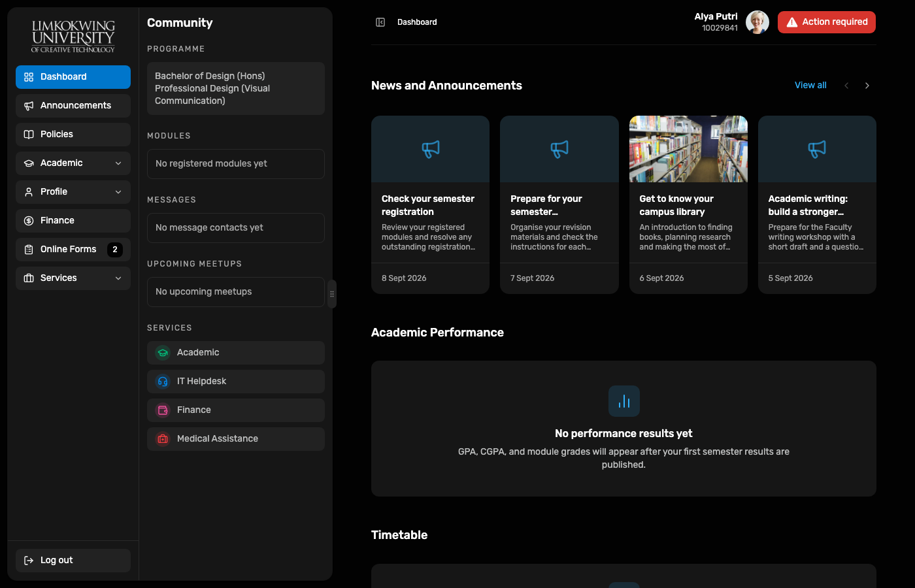Click the Finance dollar coin icon
The height and width of the screenshot is (588, 915).
[29, 221]
